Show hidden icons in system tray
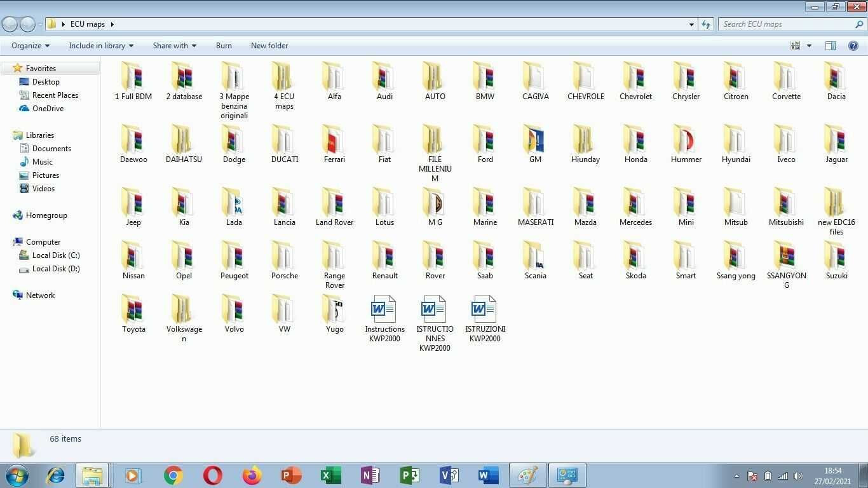The width and height of the screenshot is (868, 488). coord(736,476)
